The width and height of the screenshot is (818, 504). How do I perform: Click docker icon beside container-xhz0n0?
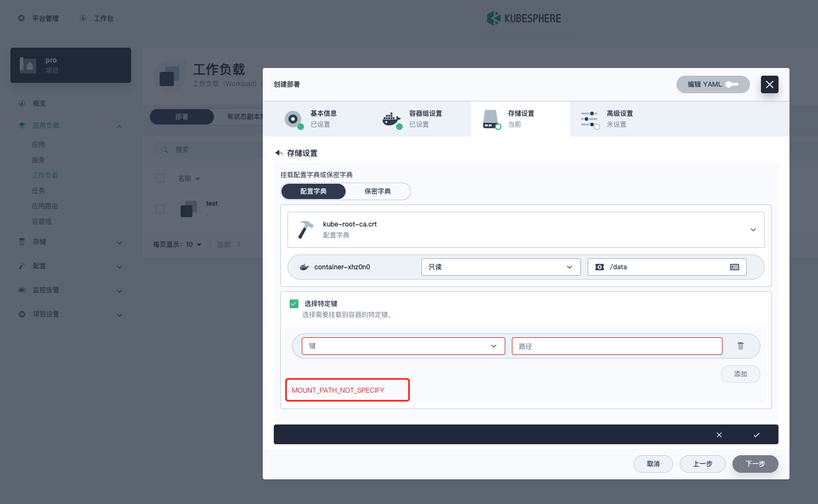click(304, 267)
